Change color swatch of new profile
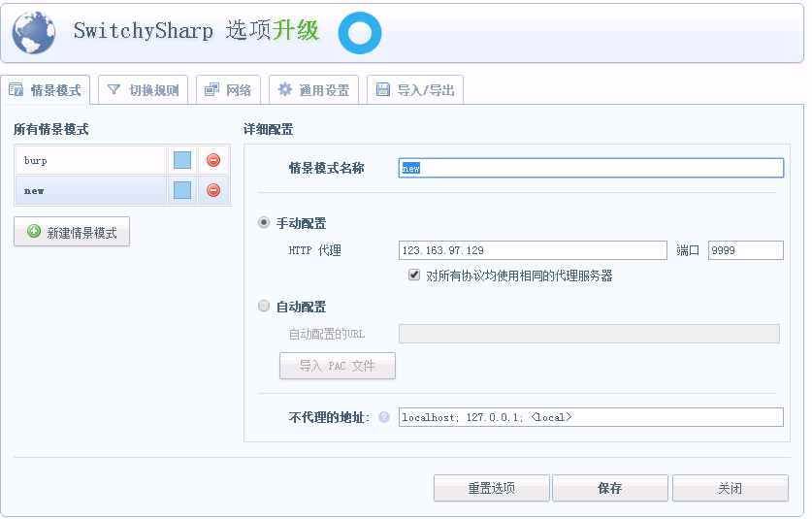The width and height of the screenshot is (812, 519). (x=182, y=190)
